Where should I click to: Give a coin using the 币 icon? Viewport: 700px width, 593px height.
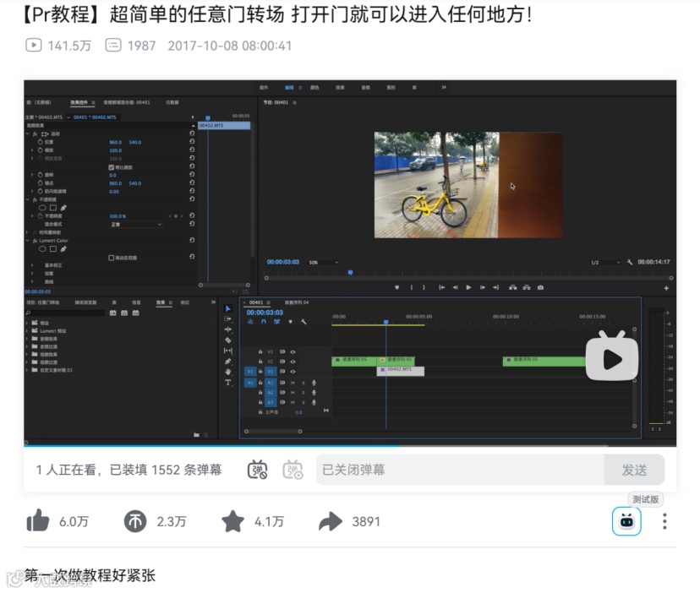[x=135, y=521]
